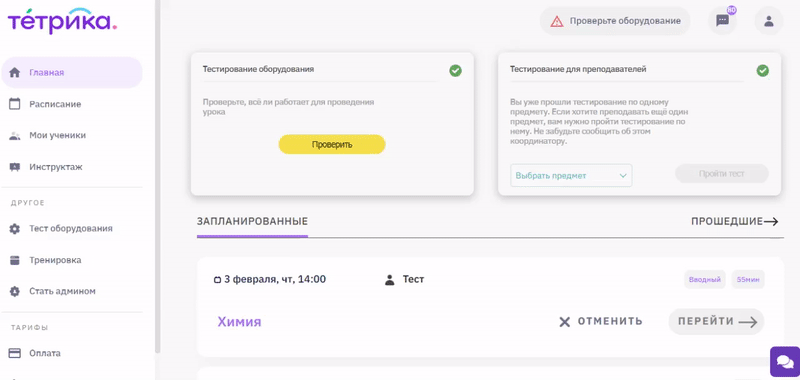Click green checkmark on Тестирование оборудования card
This screenshot has width=800, height=380.
point(456,70)
